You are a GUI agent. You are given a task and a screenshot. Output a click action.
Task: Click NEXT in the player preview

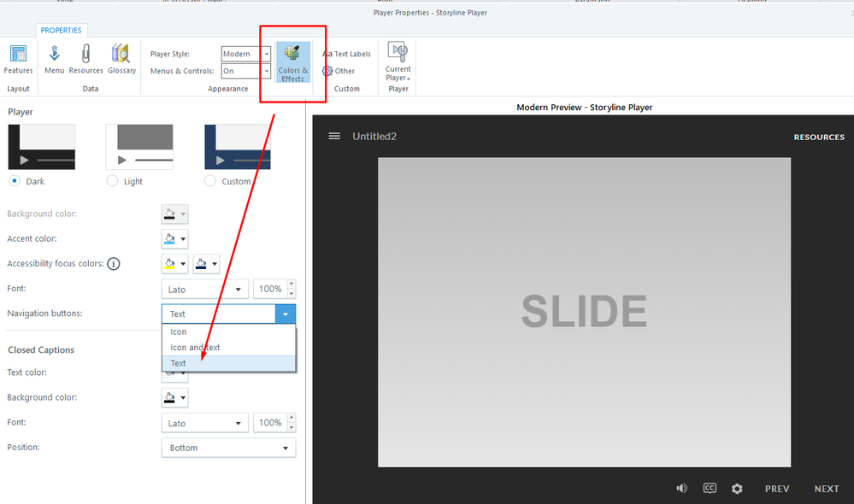click(827, 489)
